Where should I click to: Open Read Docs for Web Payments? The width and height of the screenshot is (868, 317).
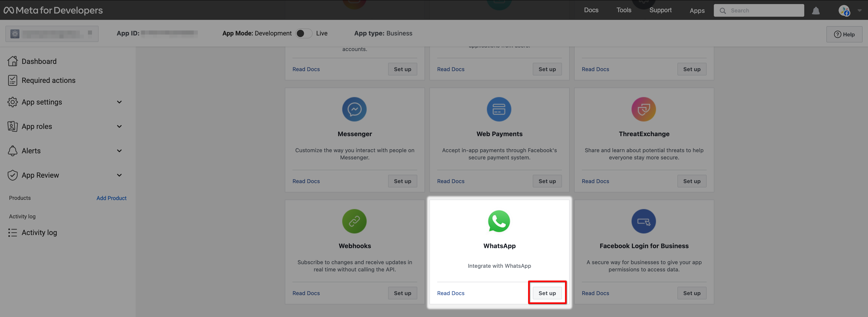pos(451,181)
